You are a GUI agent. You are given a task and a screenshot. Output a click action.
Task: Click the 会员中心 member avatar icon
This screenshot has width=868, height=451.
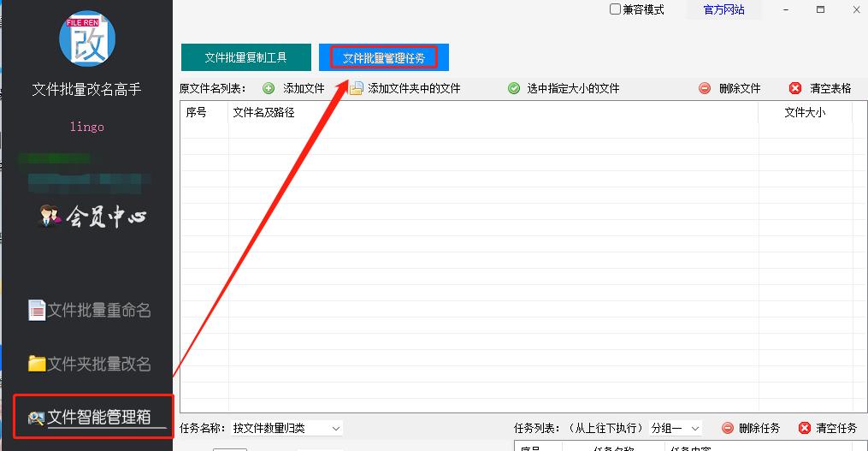coord(50,216)
